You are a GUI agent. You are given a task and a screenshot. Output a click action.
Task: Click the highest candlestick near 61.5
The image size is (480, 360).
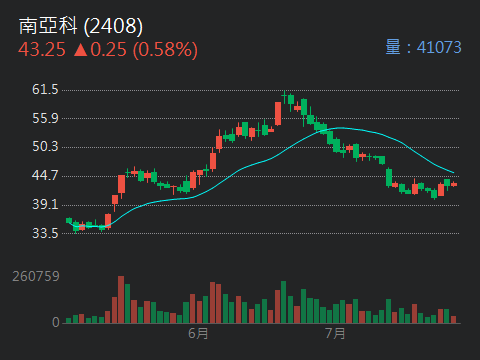(284, 97)
